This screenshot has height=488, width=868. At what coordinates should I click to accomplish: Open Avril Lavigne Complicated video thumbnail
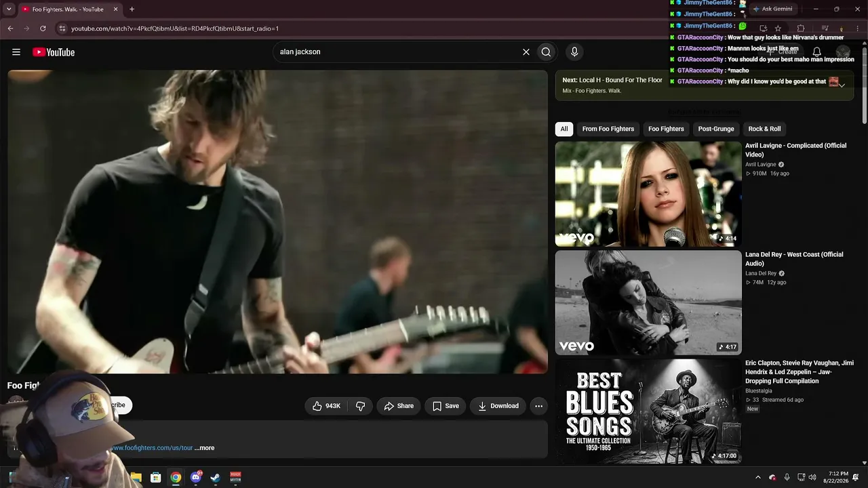click(648, 194)
